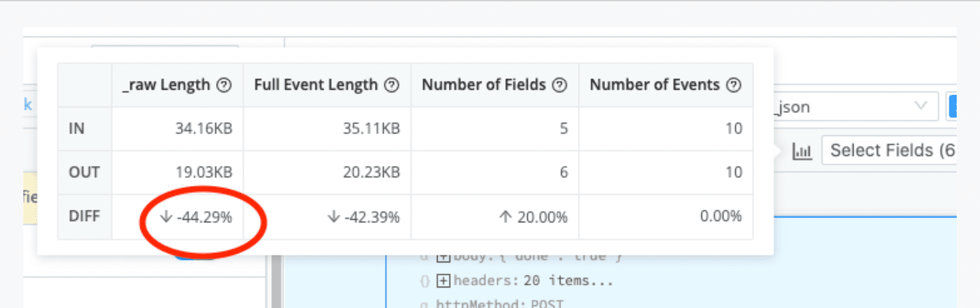Open the Select Fields dropdown
980x308 pixels.
point(891,151)
